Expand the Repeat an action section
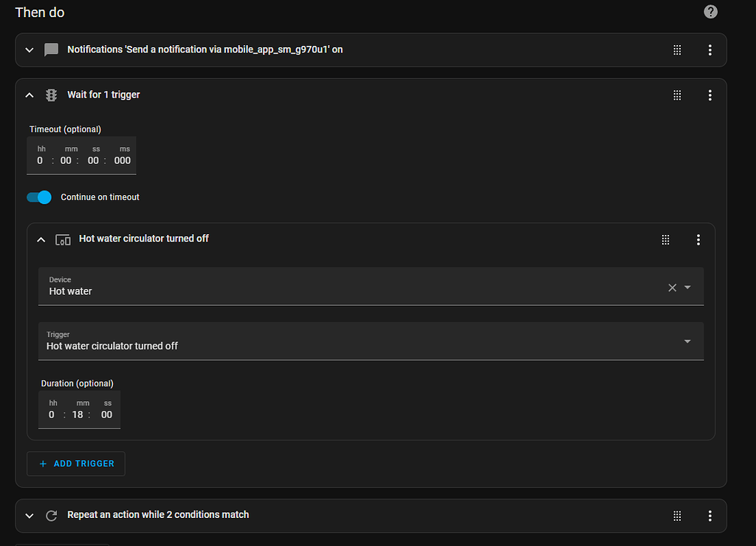Screen dimensions: 756x546 [x=29, y=515]
